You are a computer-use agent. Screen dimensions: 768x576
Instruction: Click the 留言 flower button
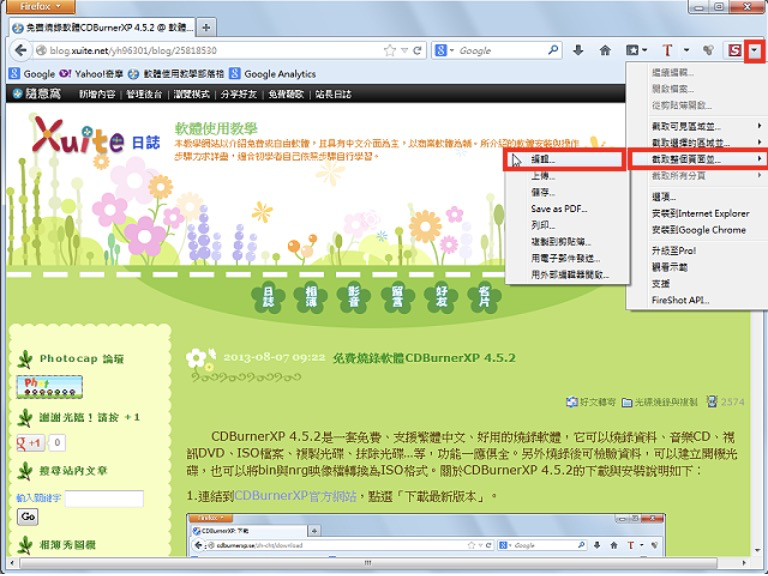coord(397,297)
